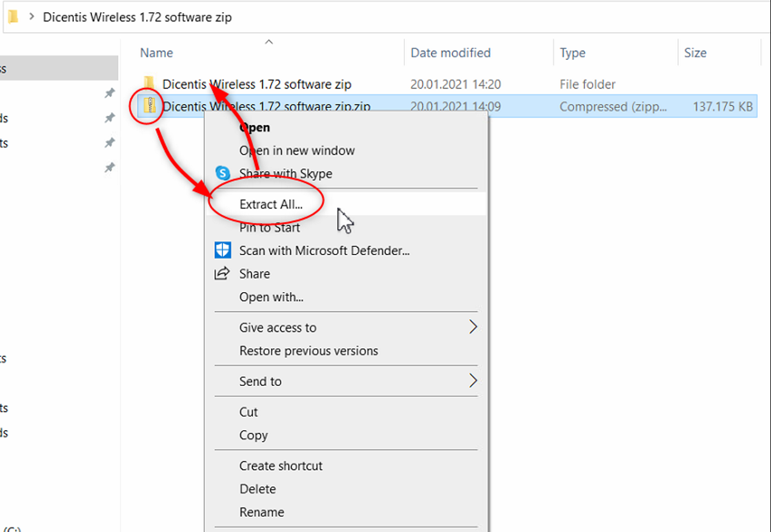This screenshot has height=532, width=771.
Task: Click the breadcrumb chevron before folder name
Action: tap(32, 17)
